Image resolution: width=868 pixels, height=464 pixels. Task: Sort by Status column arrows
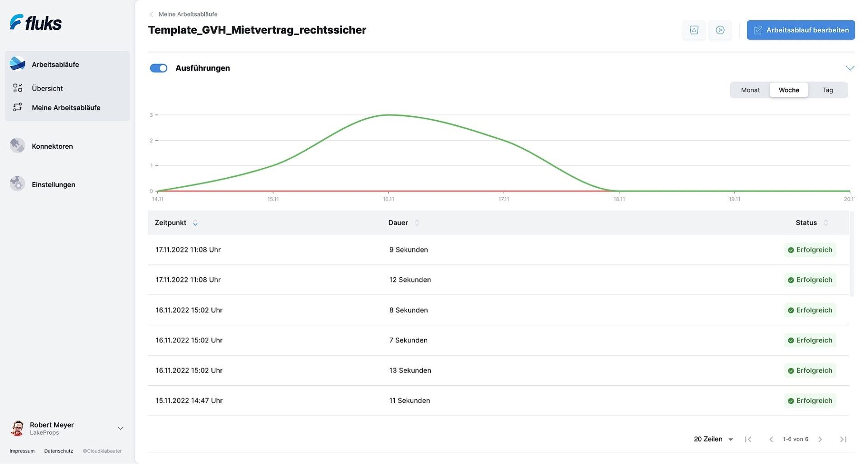826,223
